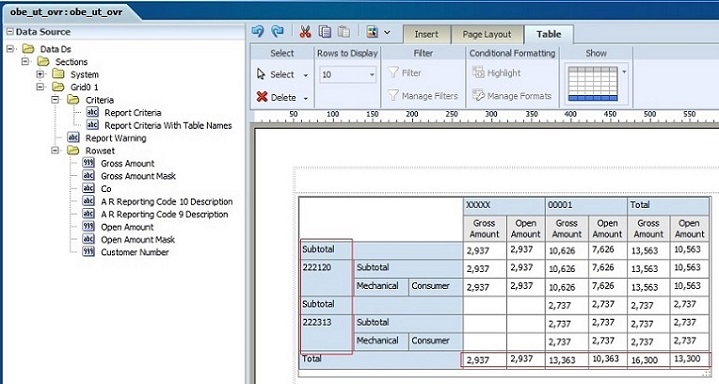Viewport: 719px width, 384px height.
Task: Click the Open Amount header under 00001
Action: click(608, 228)
